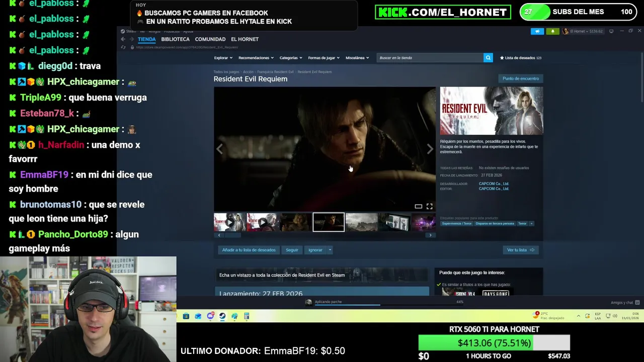The image size is (644, 362).
Task: Go back with Steam's back arrow
Action: coord(123,39)
